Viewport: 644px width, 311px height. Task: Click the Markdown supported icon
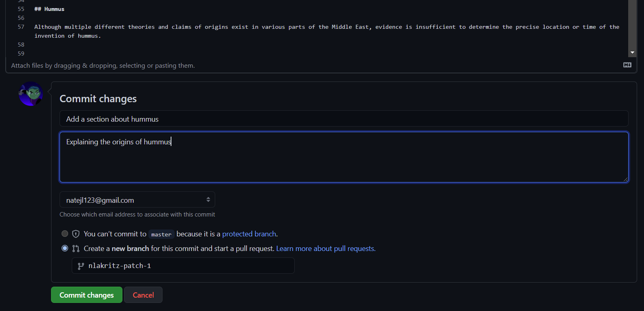pyautogui.click(x=627, y=65)
